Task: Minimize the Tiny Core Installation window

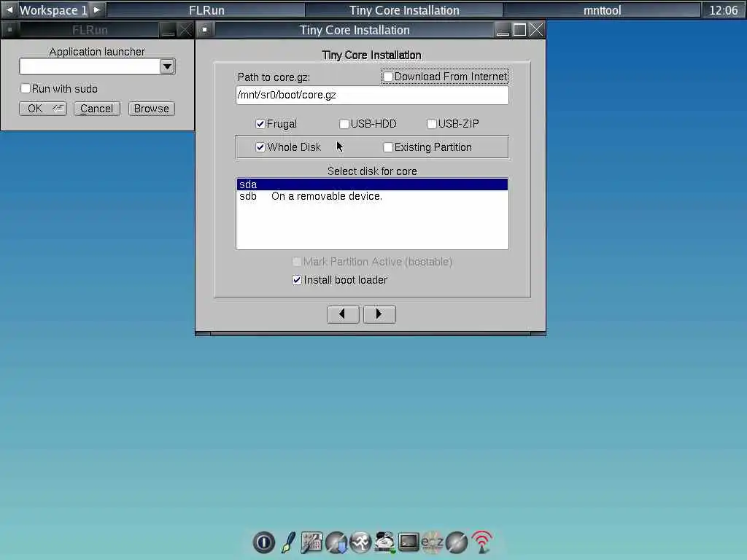Action: (503, 30)
